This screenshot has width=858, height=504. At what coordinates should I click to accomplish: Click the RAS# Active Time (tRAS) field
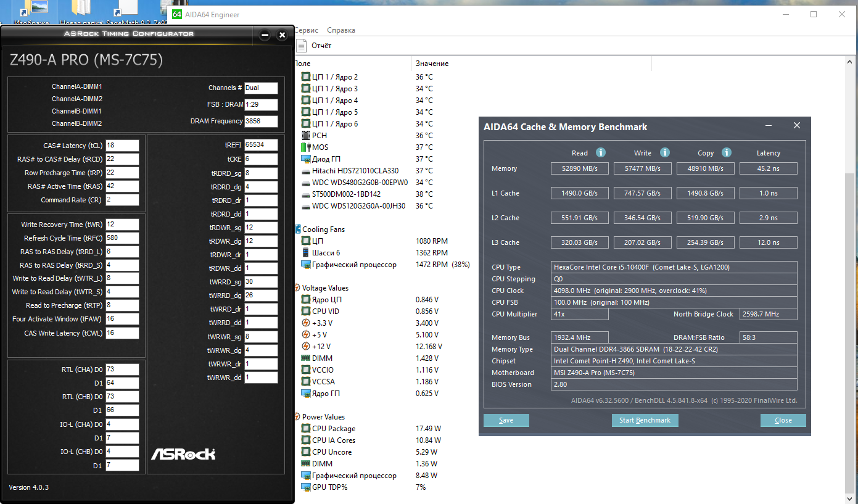point(122,186)
